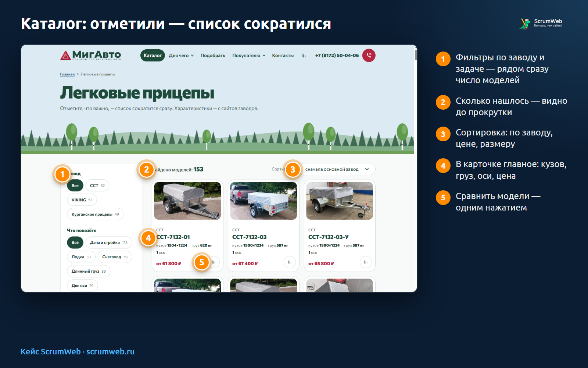Call the phone number +7 (8172) 50-04-06

337,56
